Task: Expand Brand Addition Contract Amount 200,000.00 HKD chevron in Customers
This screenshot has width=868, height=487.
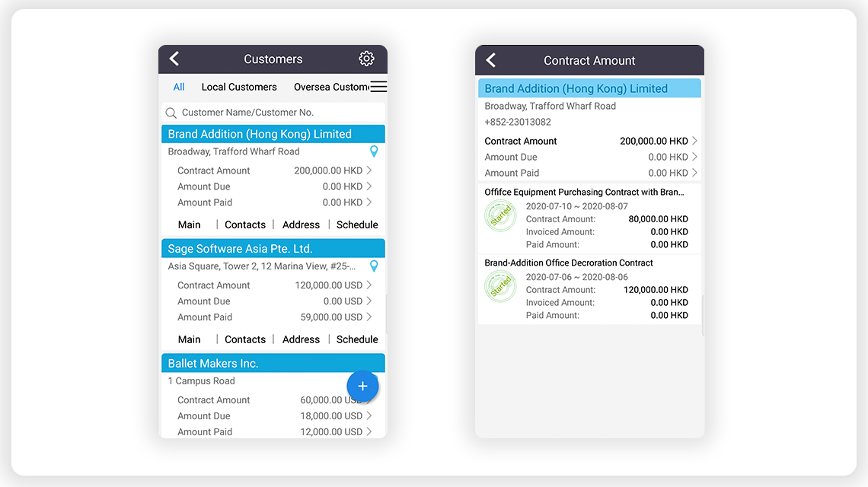Action: [x=369, y=170]
